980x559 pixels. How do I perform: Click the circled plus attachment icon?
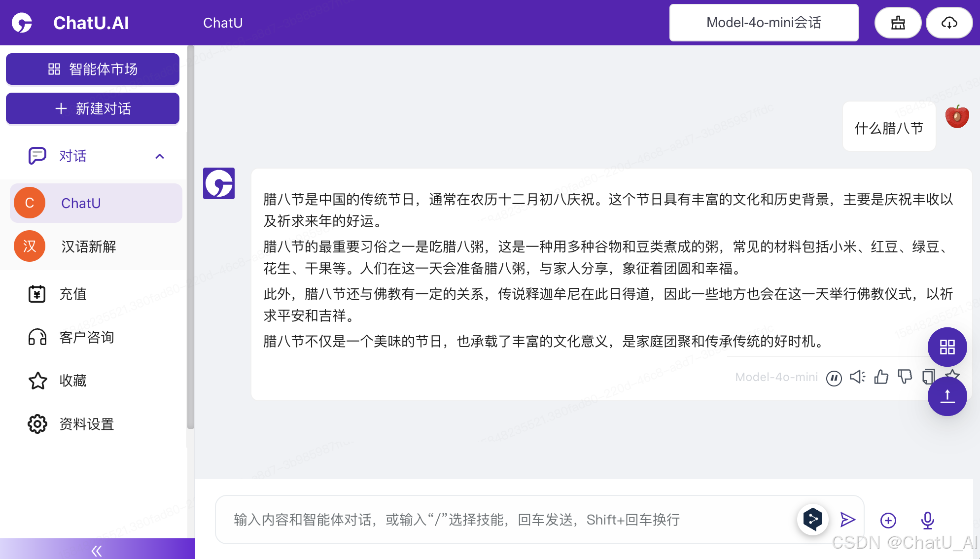coord(888,520)
